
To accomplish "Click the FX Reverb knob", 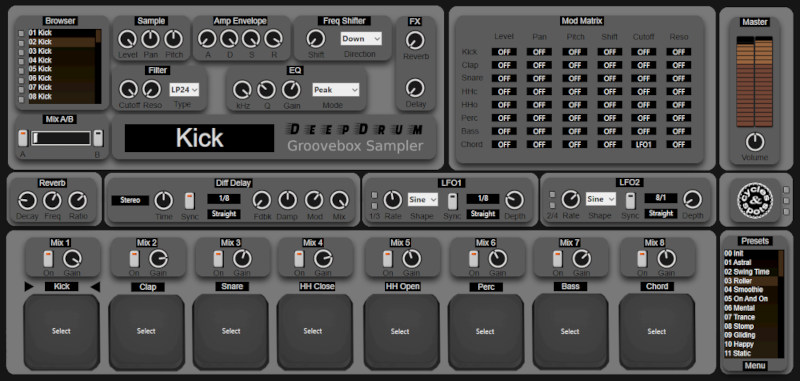I will [x=415, y=40].
